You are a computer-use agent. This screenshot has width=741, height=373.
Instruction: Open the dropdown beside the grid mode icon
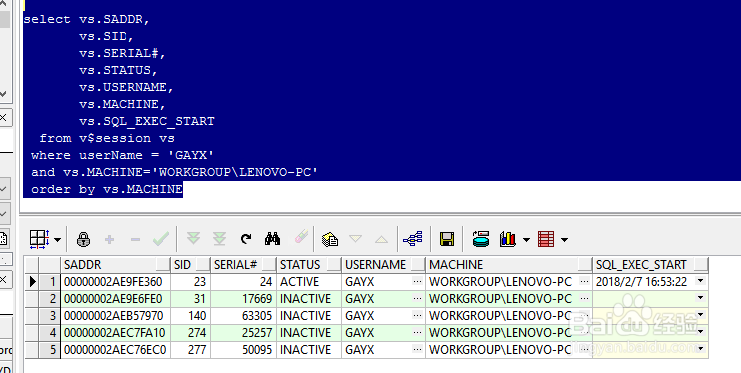57,240
